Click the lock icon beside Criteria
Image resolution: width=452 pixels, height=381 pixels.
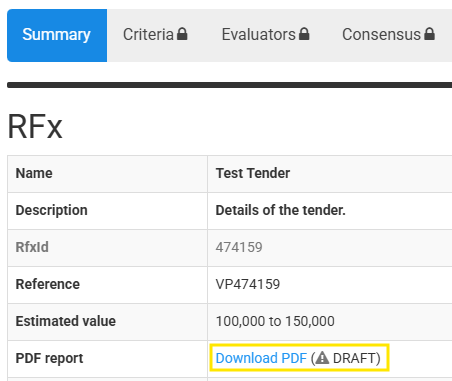[x=182, y=34]
